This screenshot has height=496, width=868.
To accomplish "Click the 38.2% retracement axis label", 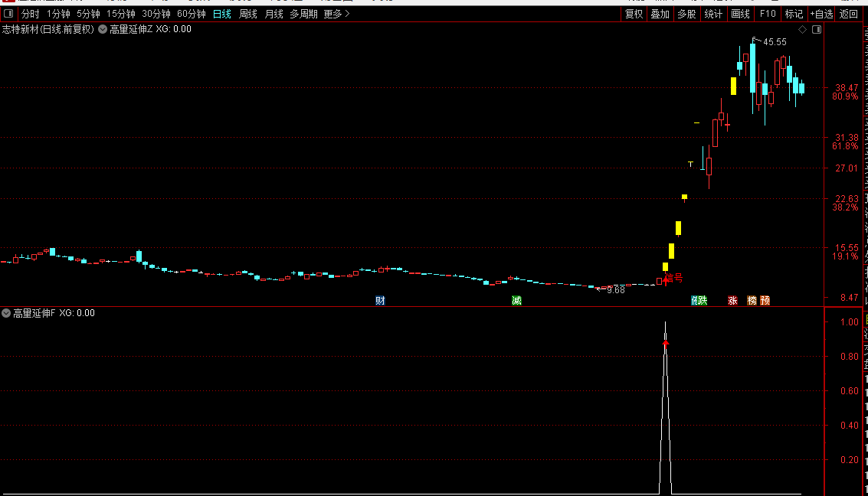I will pos(845,207).
